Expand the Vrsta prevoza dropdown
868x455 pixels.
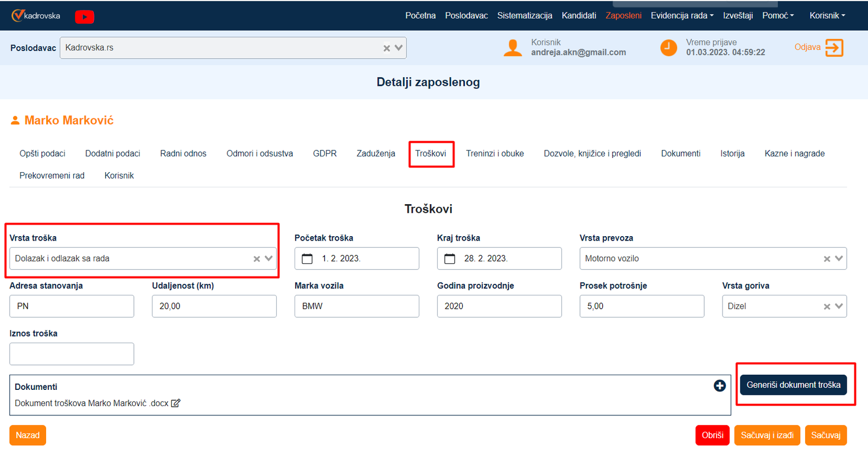(x=839, y=259)
